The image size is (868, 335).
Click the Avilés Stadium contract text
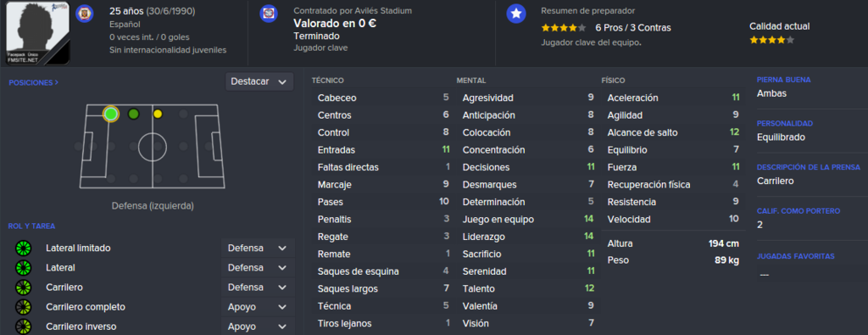[353, 10]
